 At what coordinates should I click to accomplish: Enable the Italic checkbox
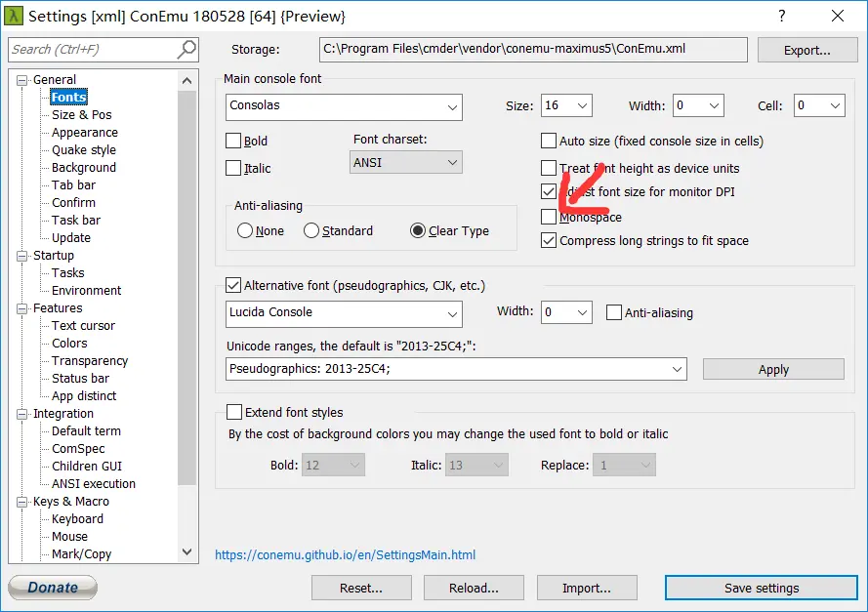click(x=233, y=168)
